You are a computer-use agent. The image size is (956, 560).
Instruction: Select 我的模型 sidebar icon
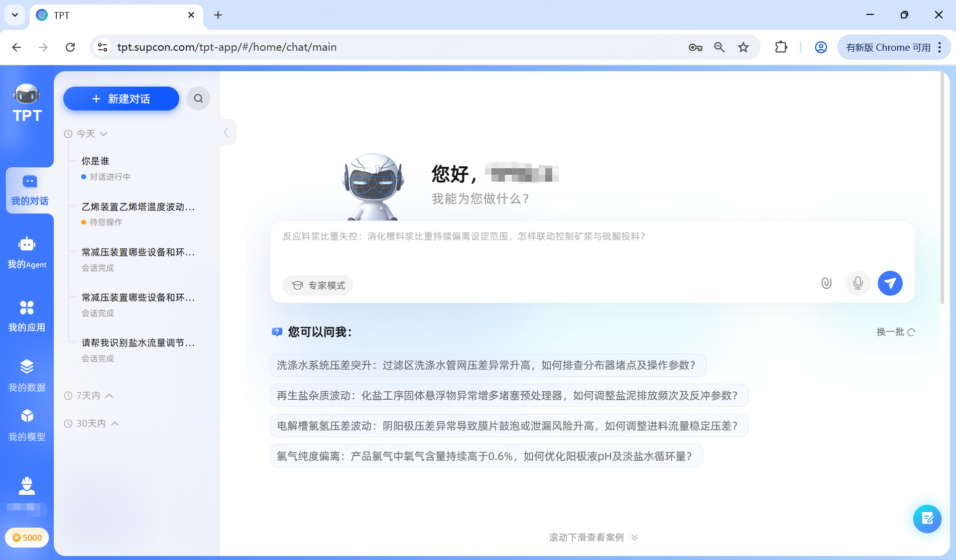[27, 423]
